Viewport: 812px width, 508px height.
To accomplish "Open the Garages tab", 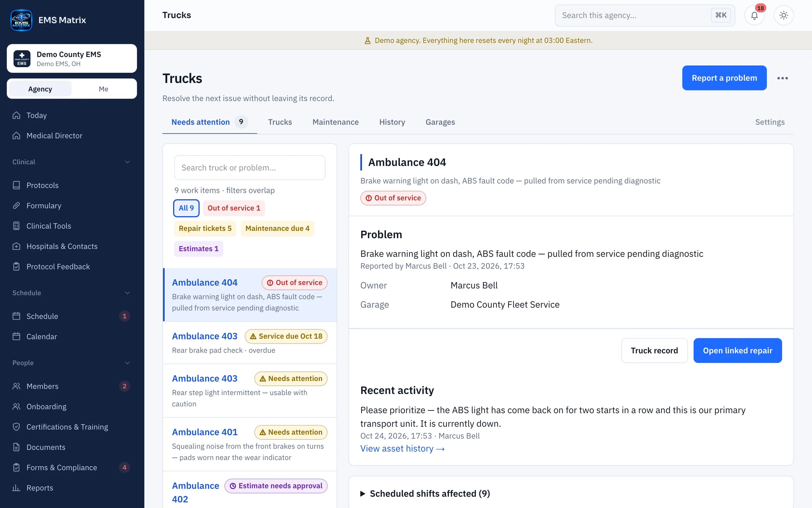I will pos(440,122).
